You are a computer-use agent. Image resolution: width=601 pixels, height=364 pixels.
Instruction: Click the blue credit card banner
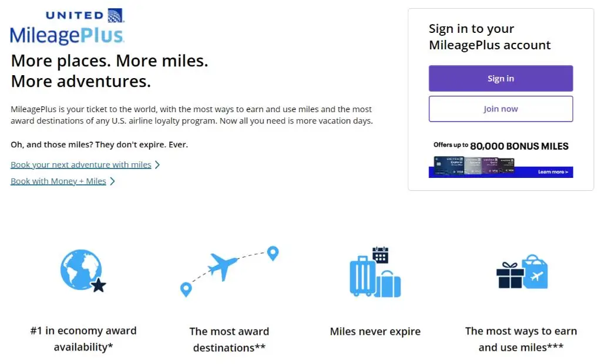(x=500, y=171)
